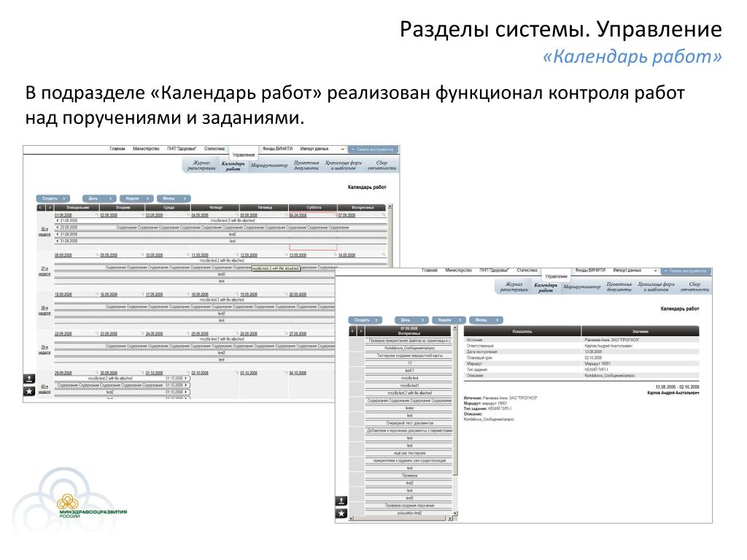Select 'Очередной тест документов' task in day list

point(409,423)
